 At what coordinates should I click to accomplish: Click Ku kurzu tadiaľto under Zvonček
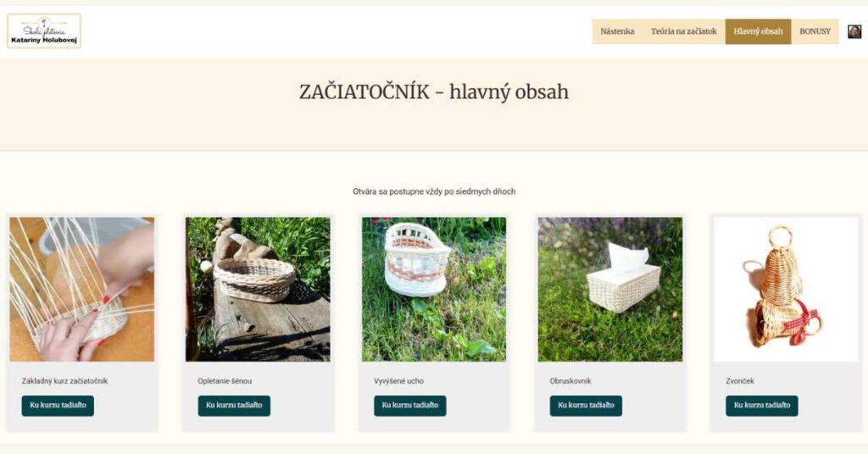pos(762,406)
